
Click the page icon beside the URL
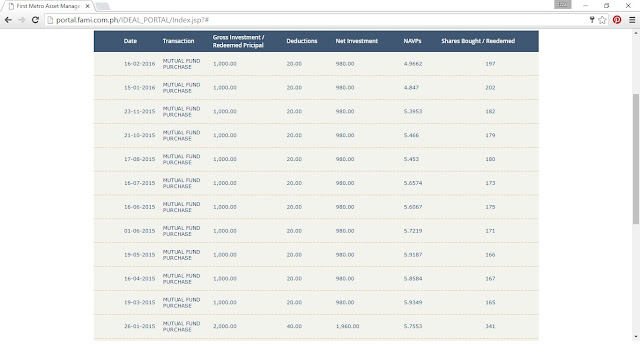coord(50,20)
